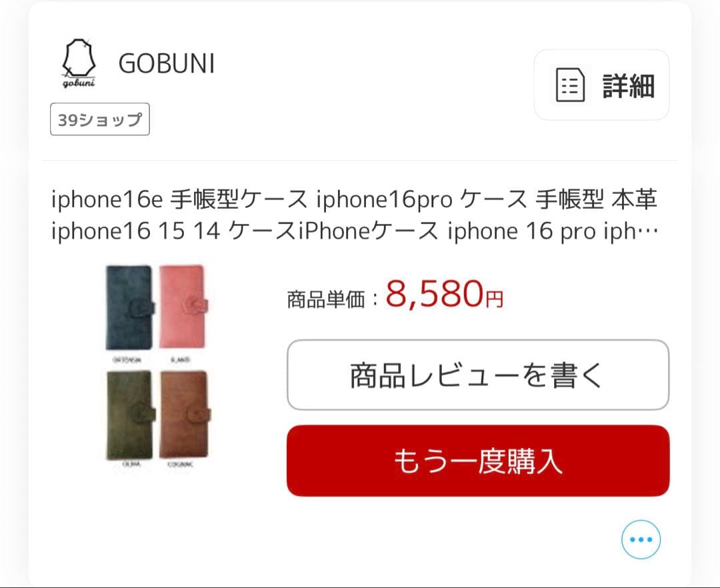
Task: Select the cognac brown case image
Action: (185, 415)
